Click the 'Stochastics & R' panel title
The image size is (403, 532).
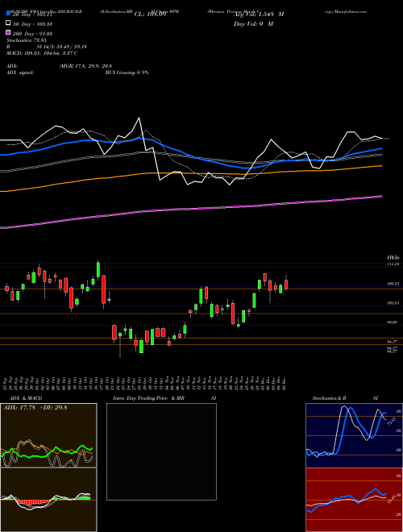330,398
